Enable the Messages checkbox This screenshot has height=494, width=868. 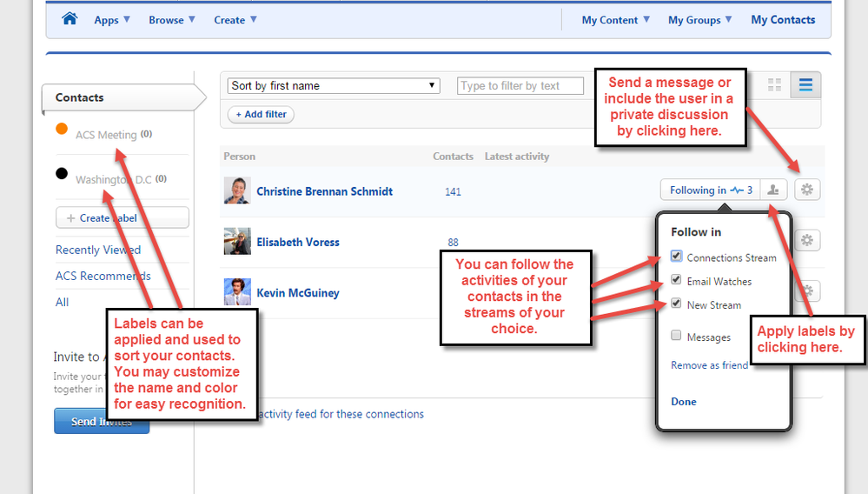tap(676, 336)
